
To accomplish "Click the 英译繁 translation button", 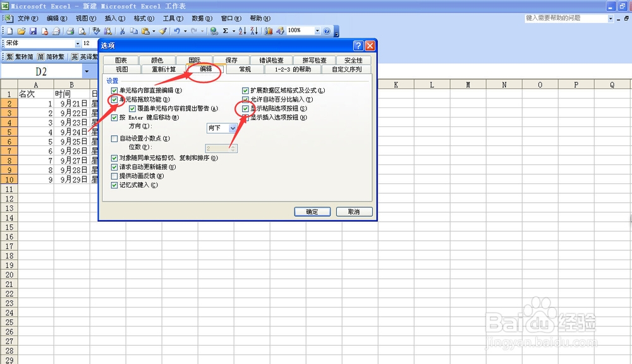I will (84, 57).
